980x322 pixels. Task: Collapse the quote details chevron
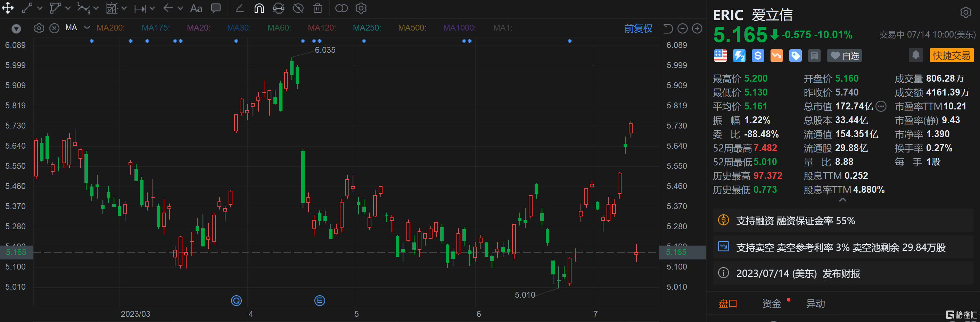[843, 199]
